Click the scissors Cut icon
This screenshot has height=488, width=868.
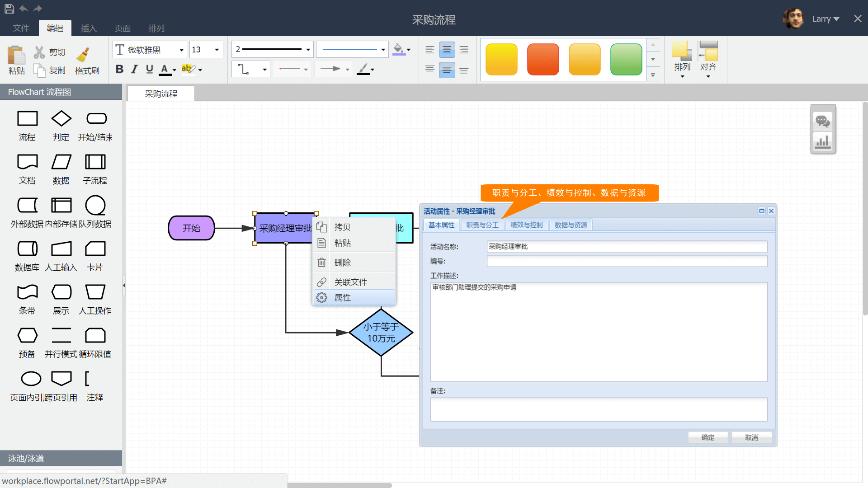pyautogui.click(x=39, y=52)
